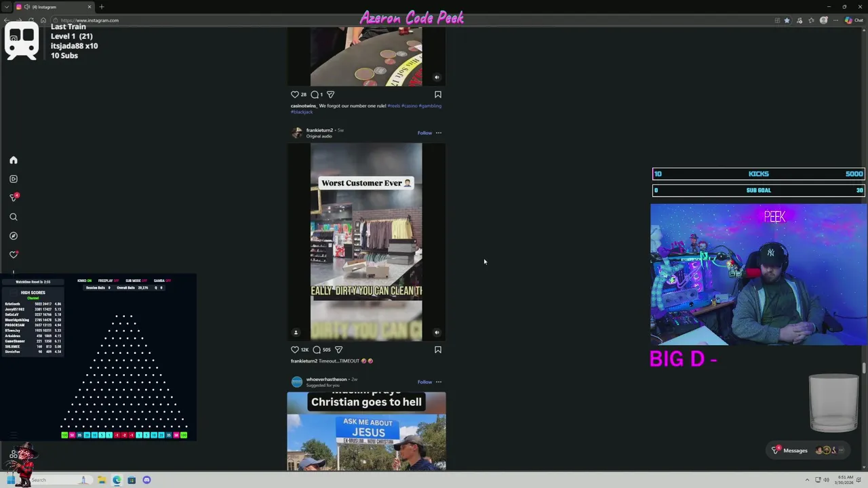Viewport: 868px width, 488px height.
Task: Open browser profile avatar
Action: tap(824, 20)
